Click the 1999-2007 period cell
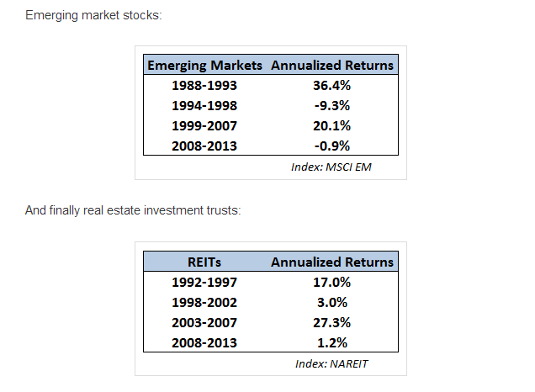 click(204, 125)
